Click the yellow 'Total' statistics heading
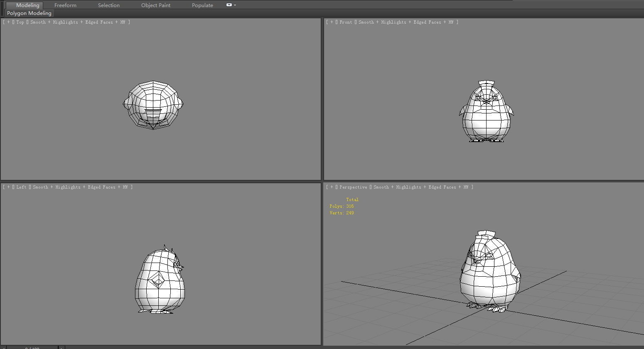Image resolution: width=644 pixels, height=349 pixels. (x=352, y=199)
